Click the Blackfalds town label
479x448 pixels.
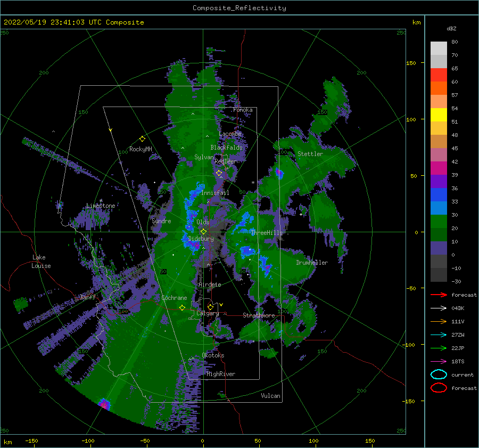tap(226, 148)
